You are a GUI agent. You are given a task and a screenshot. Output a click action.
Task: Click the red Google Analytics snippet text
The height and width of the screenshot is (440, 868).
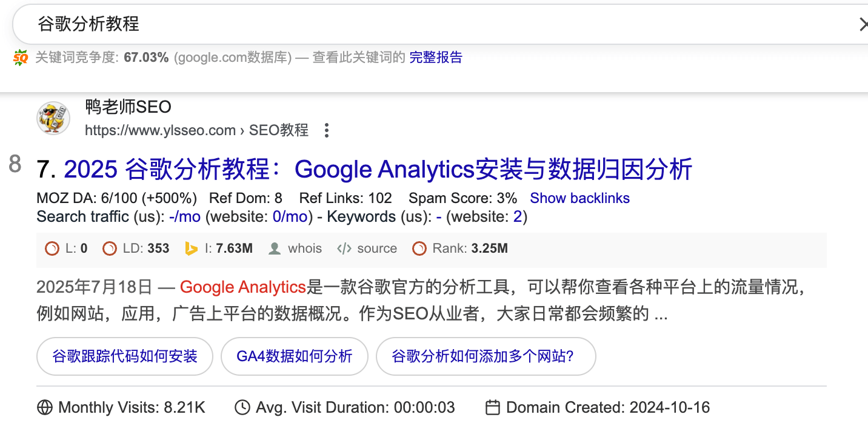(243, 287)
